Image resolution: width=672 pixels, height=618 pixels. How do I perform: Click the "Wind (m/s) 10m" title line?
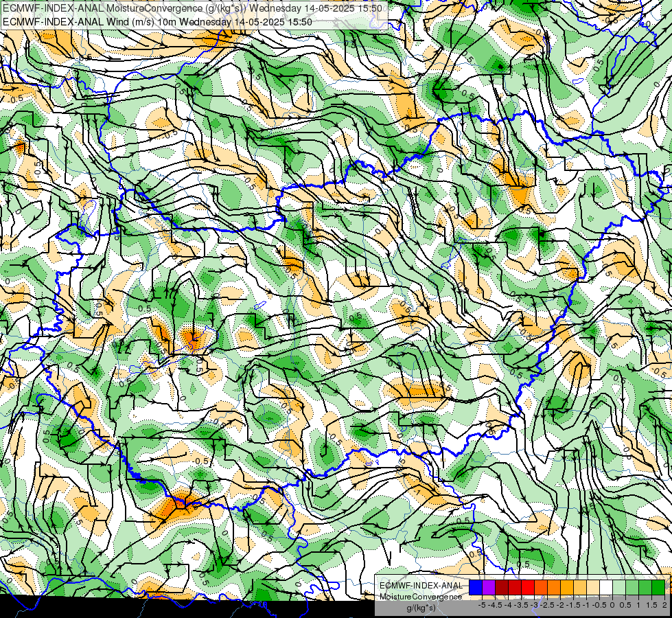pos(157,22)
